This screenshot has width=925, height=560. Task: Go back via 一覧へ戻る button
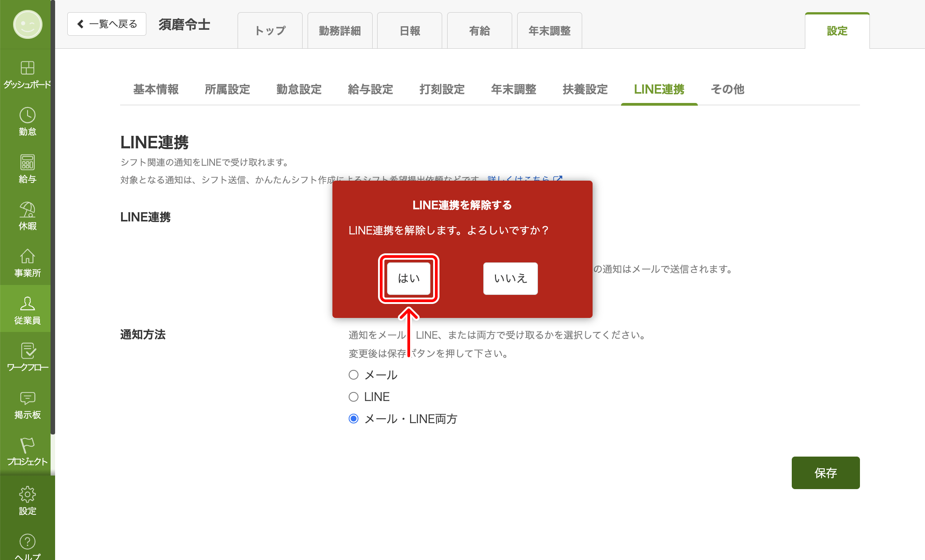point(107,24)
